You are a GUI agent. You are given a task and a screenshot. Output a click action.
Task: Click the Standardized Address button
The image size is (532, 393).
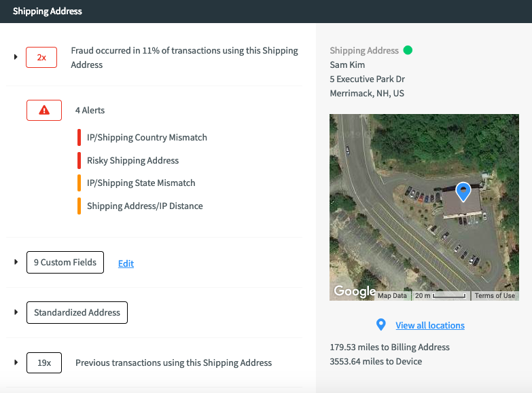coord(77,312)
